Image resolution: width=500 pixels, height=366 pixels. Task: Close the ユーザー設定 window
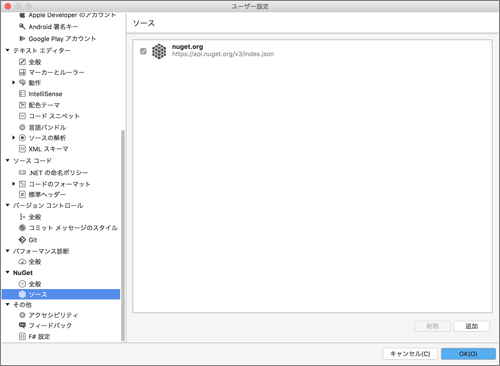pos(8,6)
